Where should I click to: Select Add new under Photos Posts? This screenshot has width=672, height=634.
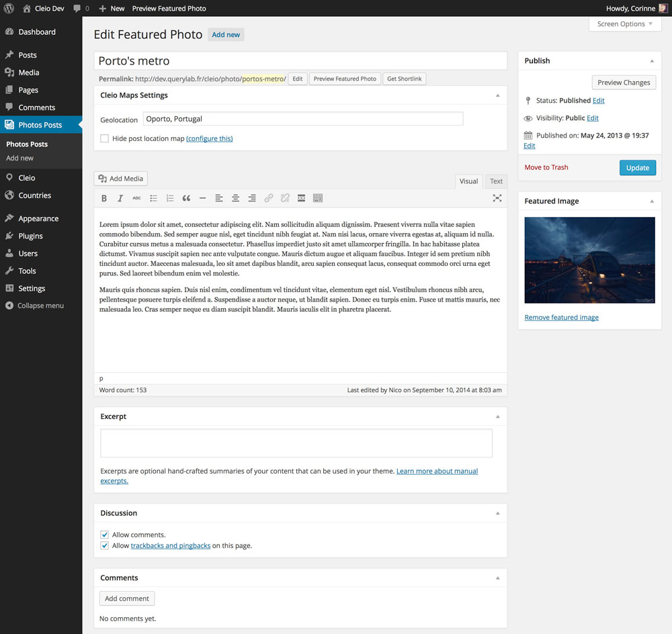[19, 158]
